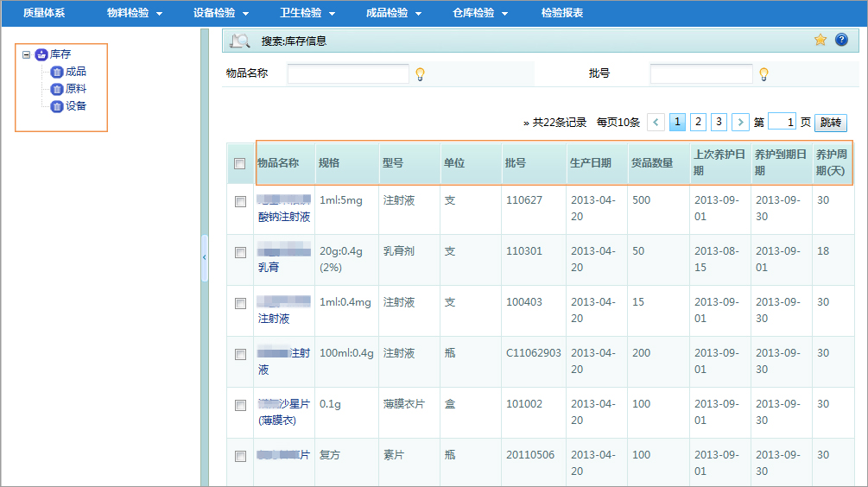
Task: Click the magnifier search icon beside 搜索:库存信息
Action: click(240, 41)
